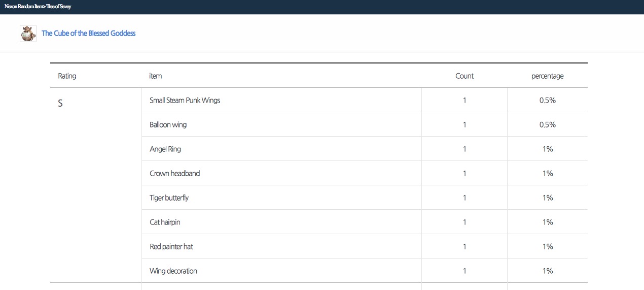The image size is (644, 290).
Task: Click the percentage column header
Action: click(x=547, y=76)
